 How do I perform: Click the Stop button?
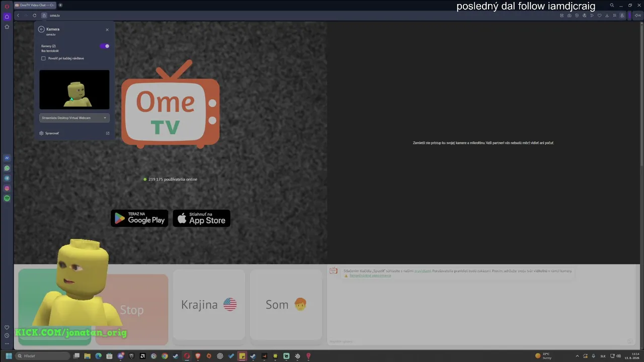tap(132, 310)
